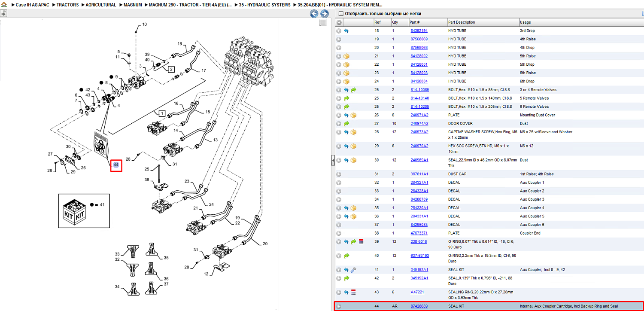Go to the next diagram with blue right arrow
The width and height of the screenshot is (644, 311).
click(325, 14)
